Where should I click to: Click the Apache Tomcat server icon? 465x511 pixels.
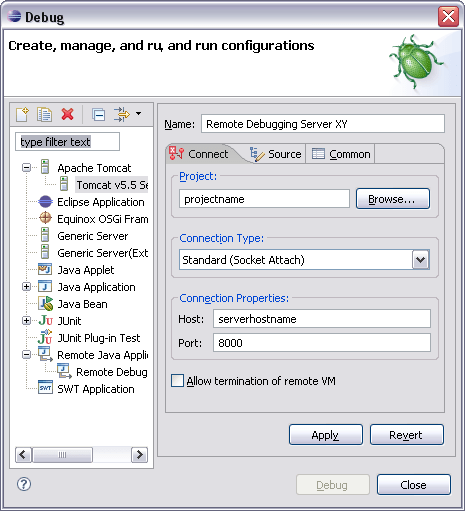[45, 167]
